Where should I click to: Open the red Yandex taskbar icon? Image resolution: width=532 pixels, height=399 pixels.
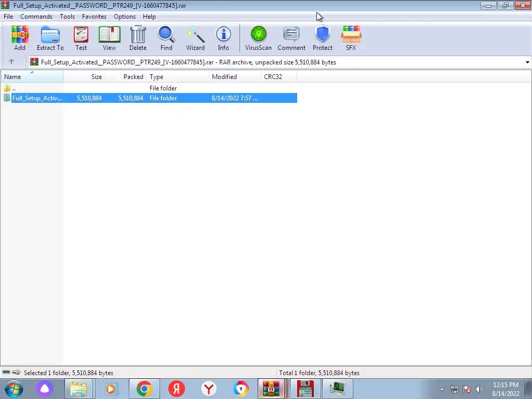[177, 389]
